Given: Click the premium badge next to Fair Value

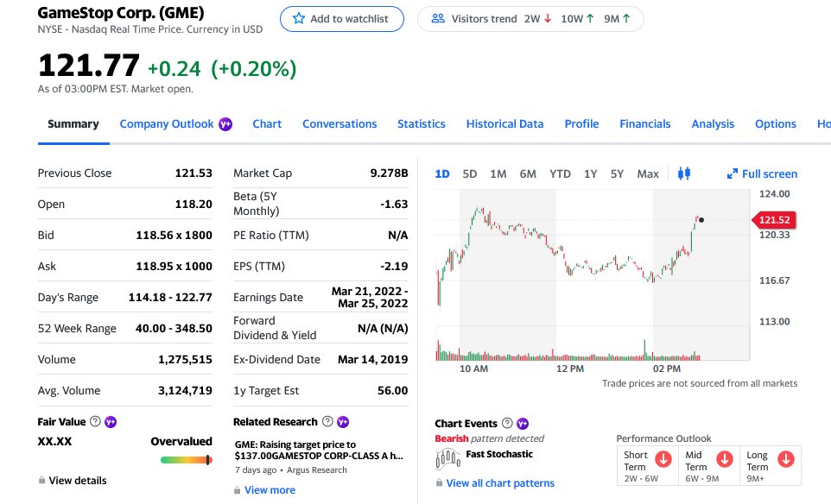Looking at the screenshot, I should coord(111,422).
